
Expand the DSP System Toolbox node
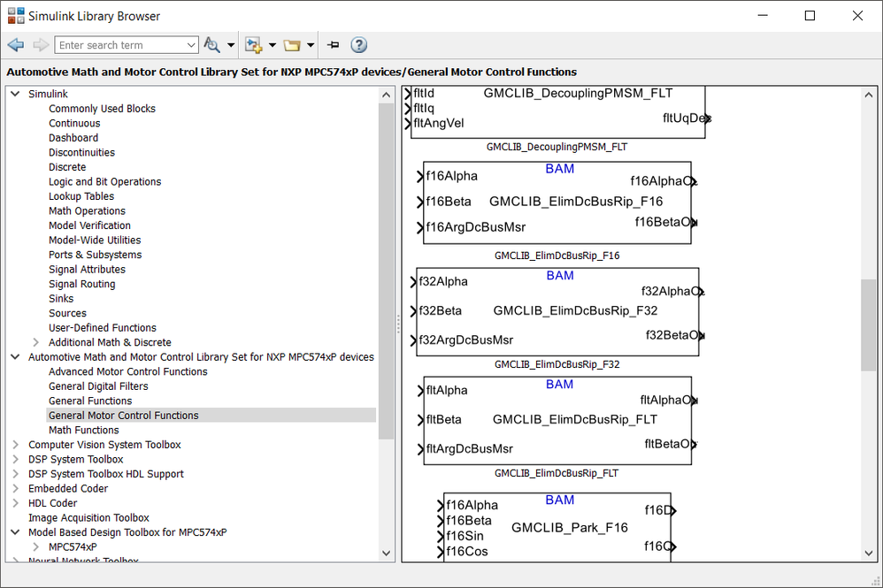[x=15, y=459]
